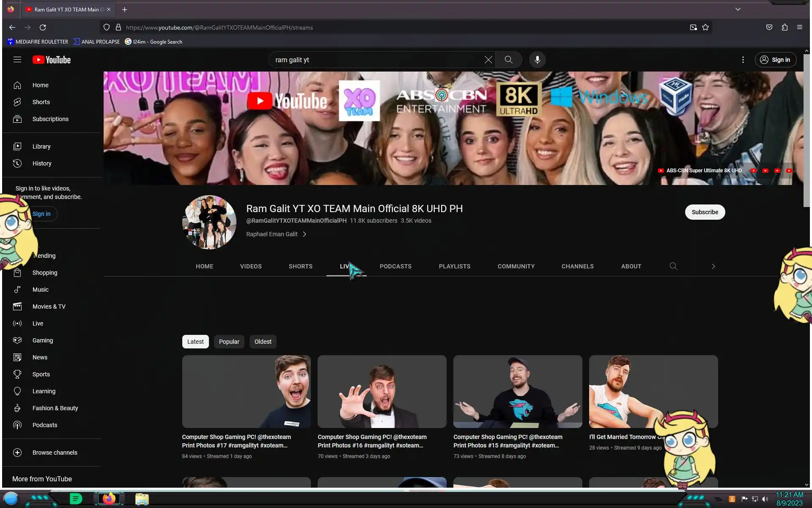Viewport: 812px width, 508px height.
Task: Click the YouTube voice search microphone icon
Action: (x=537, y=60)
